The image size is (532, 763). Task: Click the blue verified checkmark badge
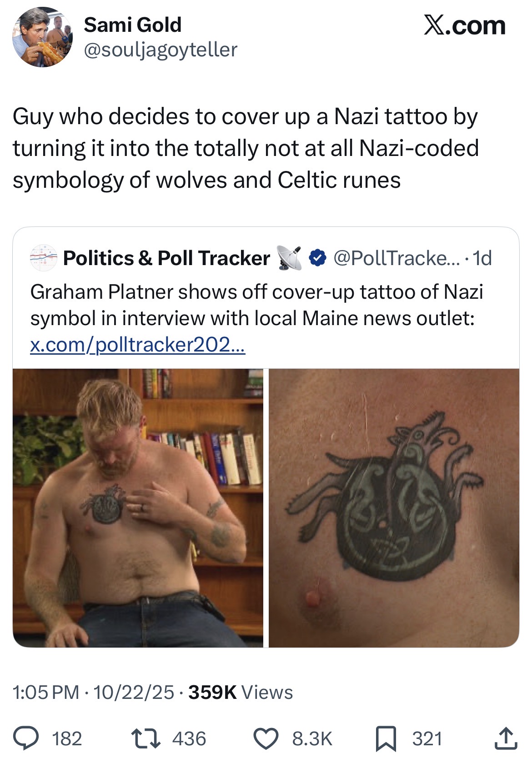[x=317, y=258]
